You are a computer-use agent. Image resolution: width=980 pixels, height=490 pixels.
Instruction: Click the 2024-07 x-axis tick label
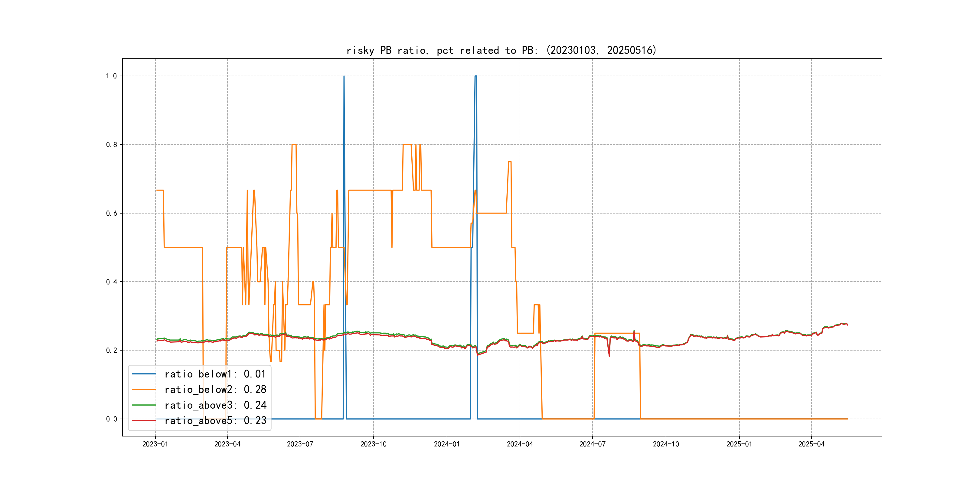click(x=592, y=444)
